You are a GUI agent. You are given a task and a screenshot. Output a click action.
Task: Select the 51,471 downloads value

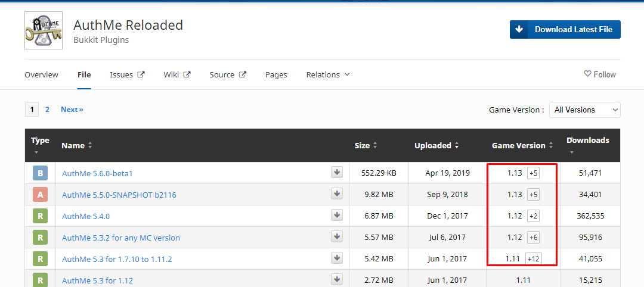pos(590,173)
